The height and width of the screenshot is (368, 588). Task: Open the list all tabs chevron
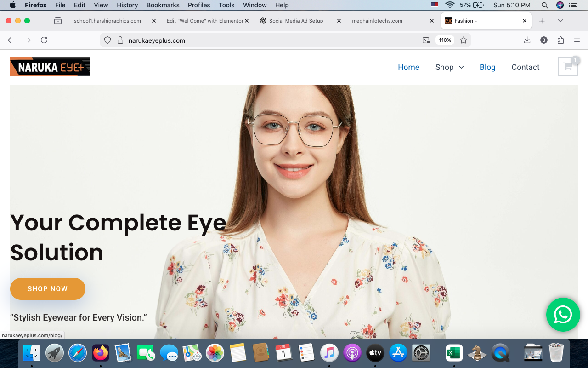(x=560, y=21)
